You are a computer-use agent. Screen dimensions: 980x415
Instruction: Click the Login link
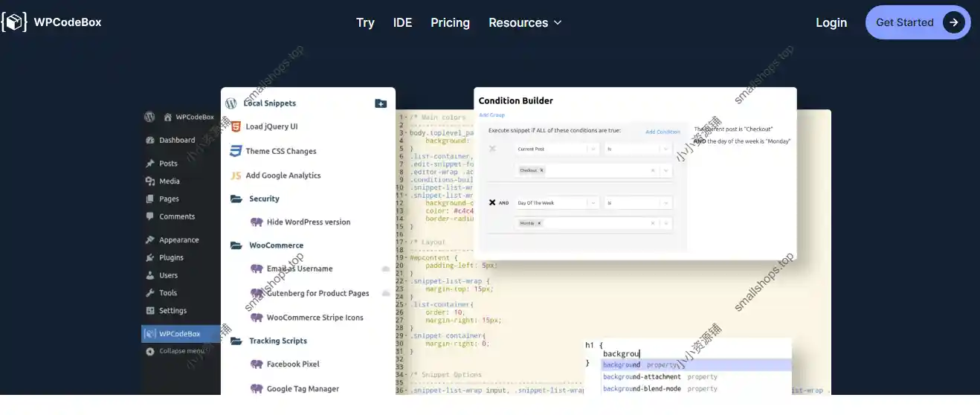click(x=831, y=22)
